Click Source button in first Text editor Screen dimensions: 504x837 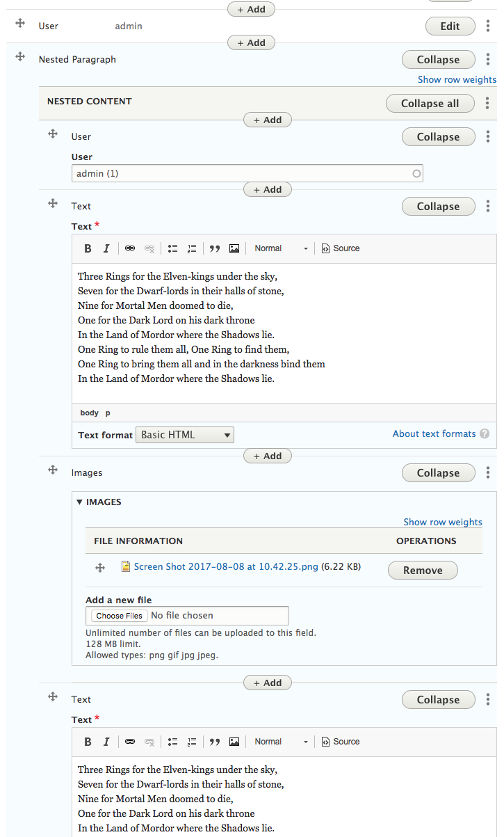pos(341,248)
